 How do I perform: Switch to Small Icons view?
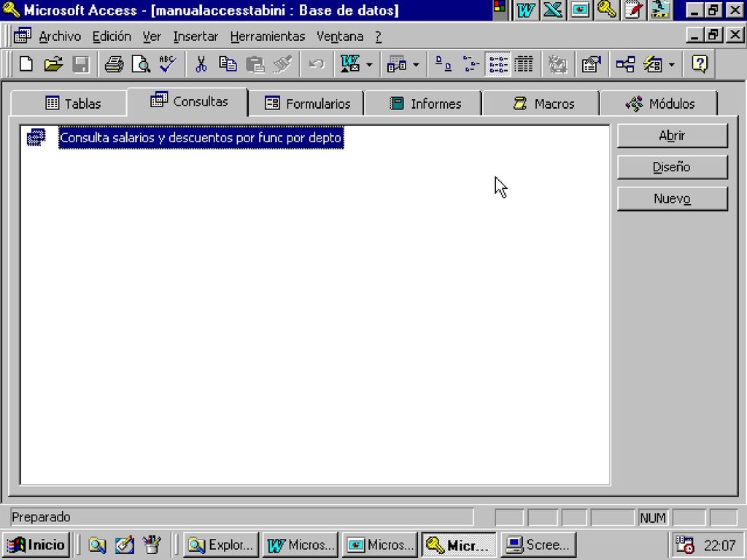click(x=471, y=64)
